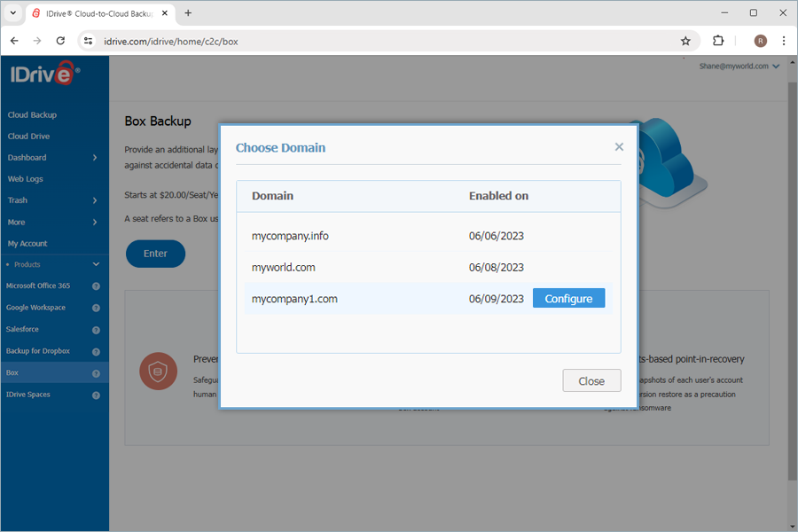Open the browser extensions puzzle icon

(x=718, y=41)
